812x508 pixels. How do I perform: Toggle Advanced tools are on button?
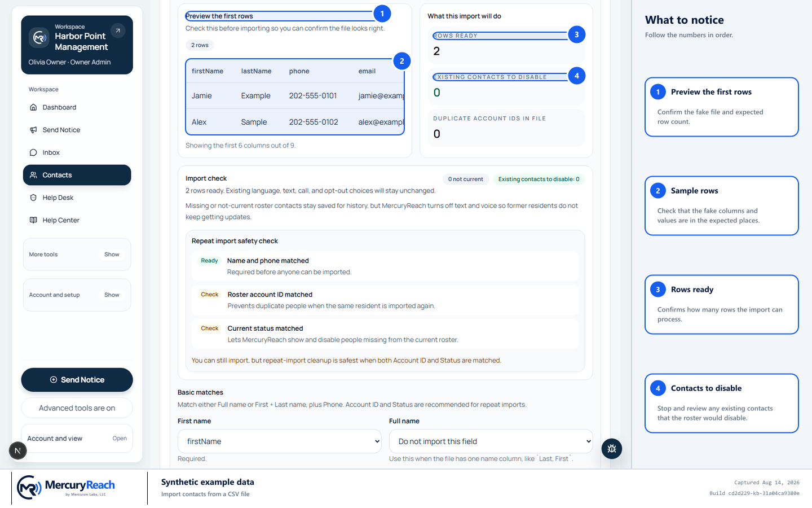(77, 408)
